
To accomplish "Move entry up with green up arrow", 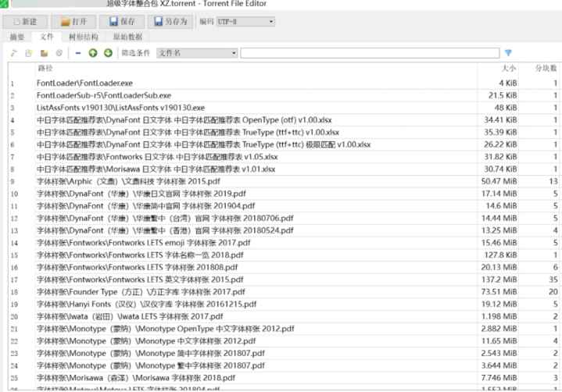I will tap(93, 53).
